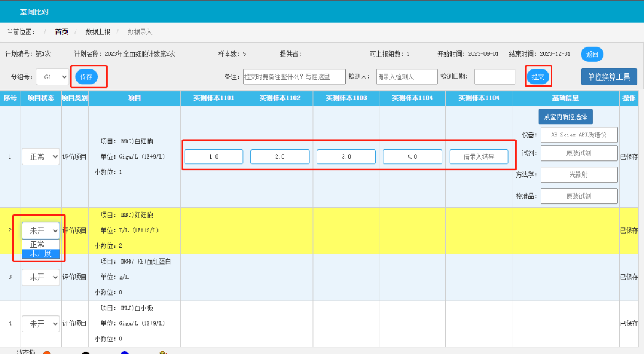The image size is (644, 354).
Task: Click 从室内质控选择 button
Action: pos(565,117)
